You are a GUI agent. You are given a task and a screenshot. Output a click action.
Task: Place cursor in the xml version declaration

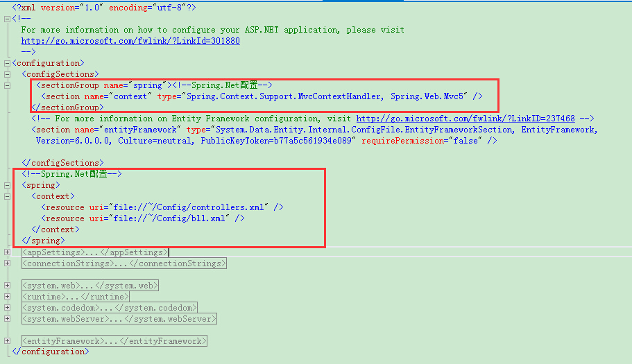(x=104, y=8)
